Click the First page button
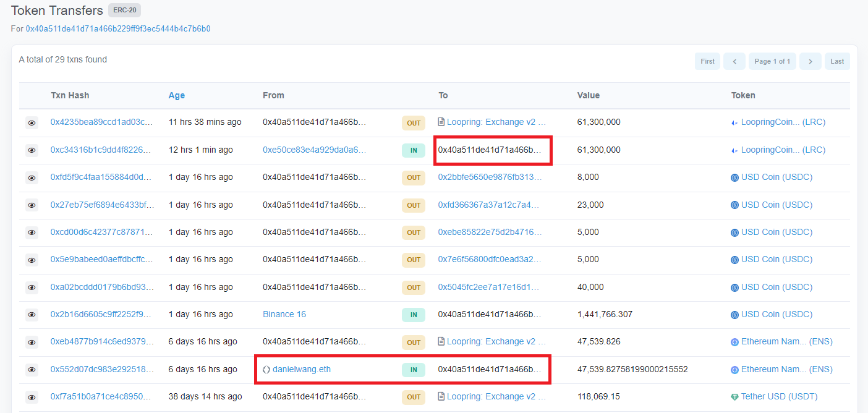The height and width of the screenshot is (413, 868). click(x=707, y=61)
